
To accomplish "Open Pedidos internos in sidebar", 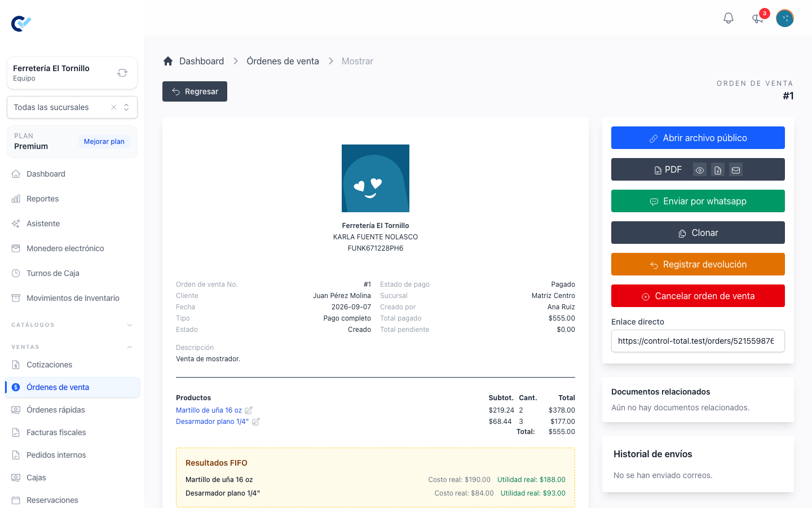I will click(x=72, y=455).
